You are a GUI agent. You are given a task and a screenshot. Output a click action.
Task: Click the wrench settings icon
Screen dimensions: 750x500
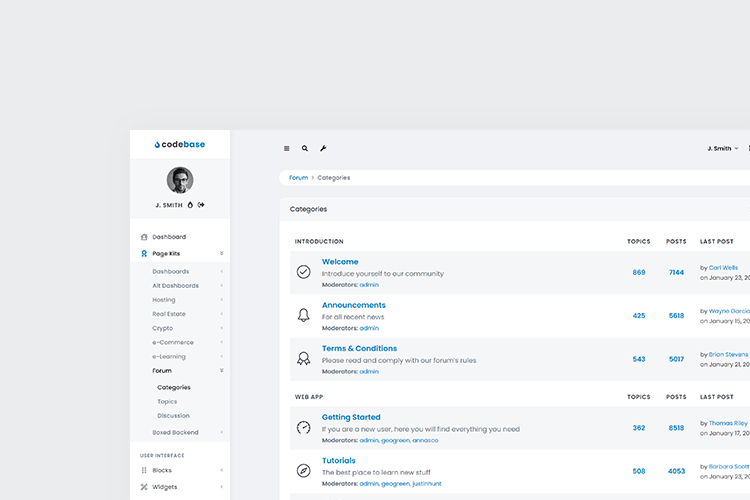(x=323, y=148)
